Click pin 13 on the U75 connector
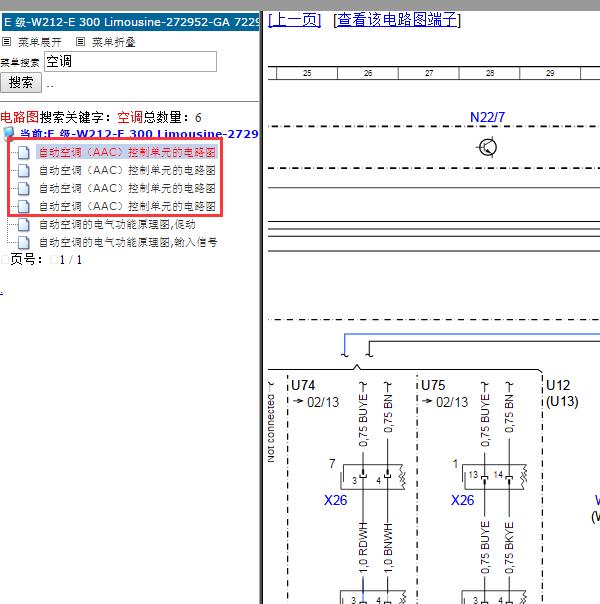The width and height of the screenshot is (600, 604). pyautogui.click(x=473, y=475)
